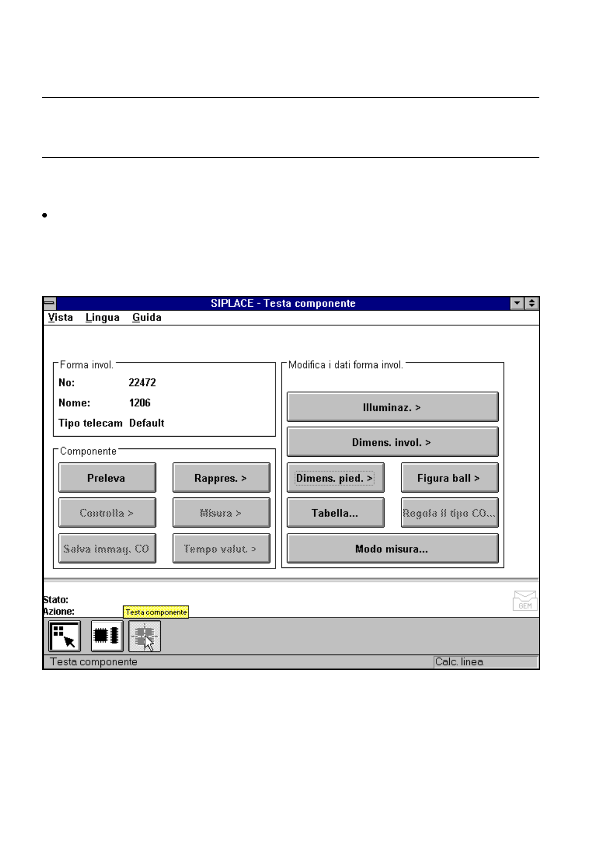
Task: Click the SIPLACE - Testa componente title bar
Action: pyautogui.click(x=283, y=303)
